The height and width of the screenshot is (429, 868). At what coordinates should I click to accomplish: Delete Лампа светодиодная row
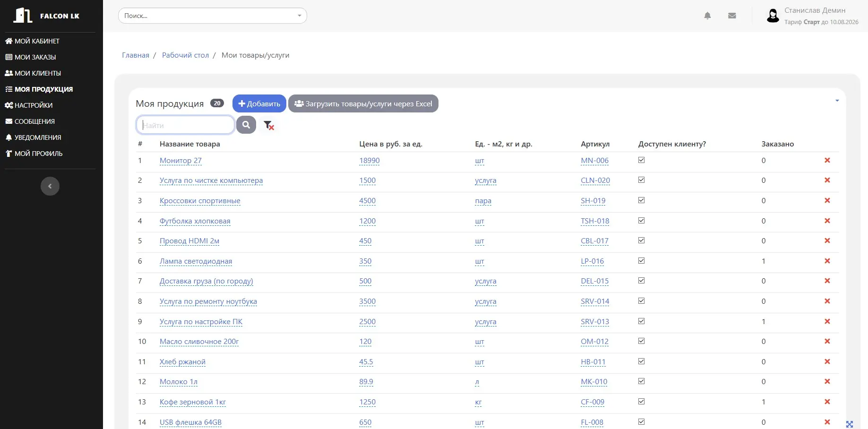(x=827, y=261)
